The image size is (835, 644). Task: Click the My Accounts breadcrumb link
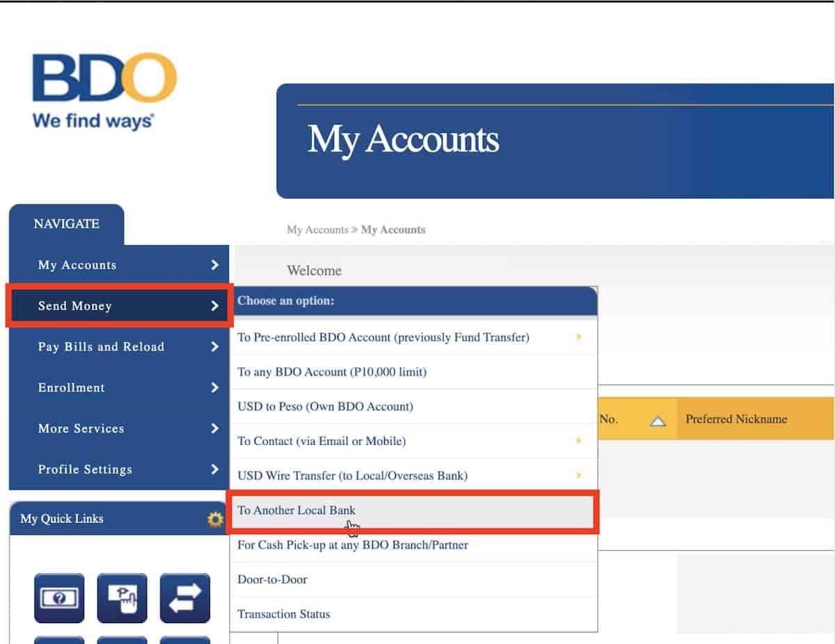pos(317,230)
